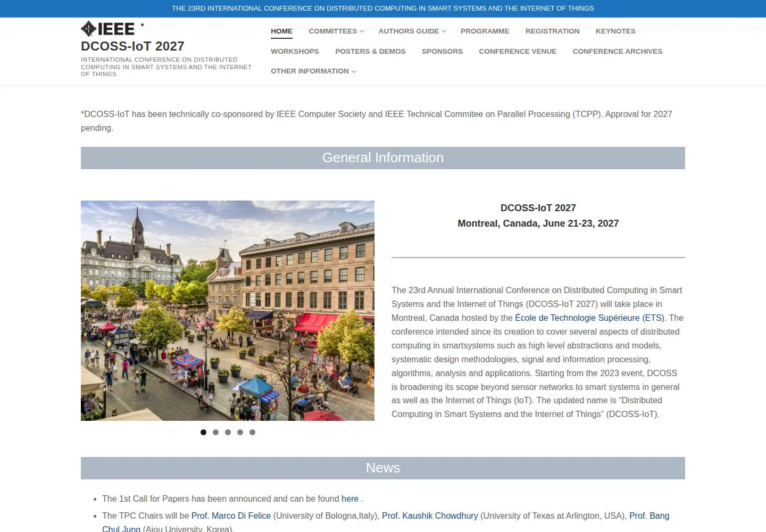The height and width of the screenshot is (532, 766).
Task: Click the General Information section heading
Action: 383,158
